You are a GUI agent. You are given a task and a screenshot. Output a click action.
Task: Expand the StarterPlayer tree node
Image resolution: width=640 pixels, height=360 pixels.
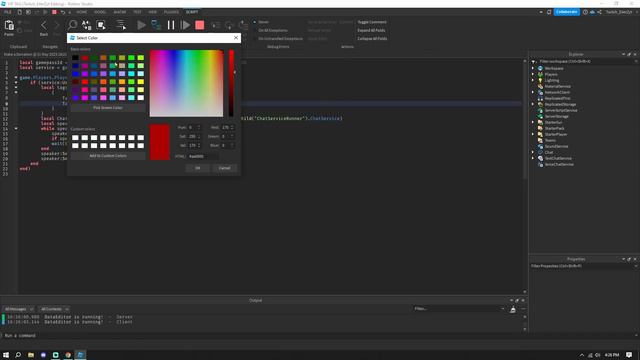[x=533, y=134]
